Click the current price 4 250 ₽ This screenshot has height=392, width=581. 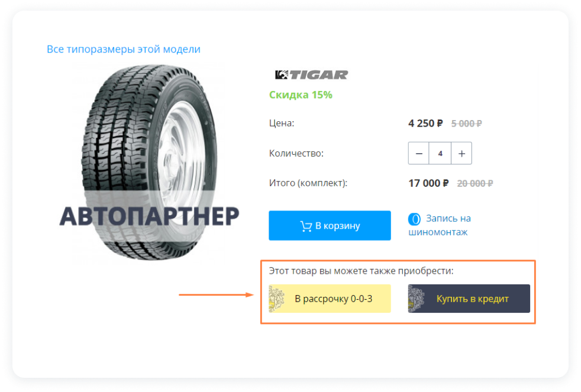(425, 123)
